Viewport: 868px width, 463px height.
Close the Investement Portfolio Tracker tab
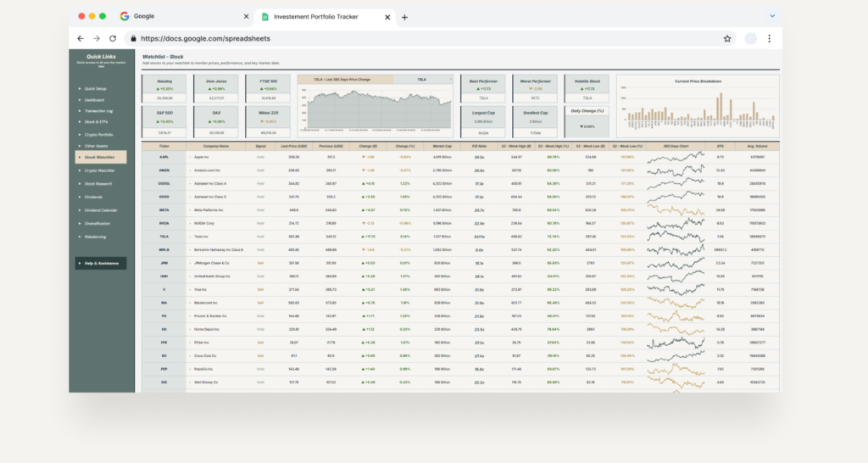387,17
